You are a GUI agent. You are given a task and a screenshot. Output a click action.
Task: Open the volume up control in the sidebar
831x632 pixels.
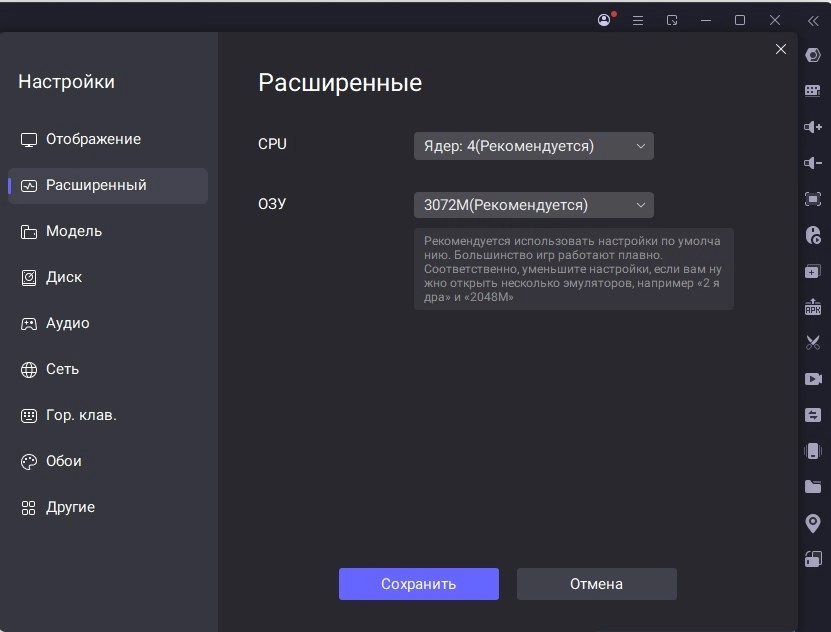coord(812,126)
